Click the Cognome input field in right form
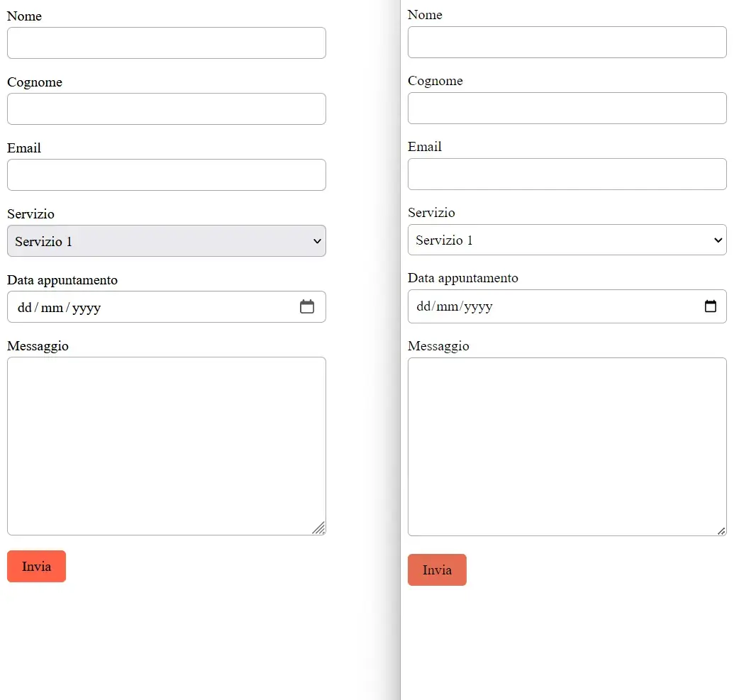 pos(567,109)
